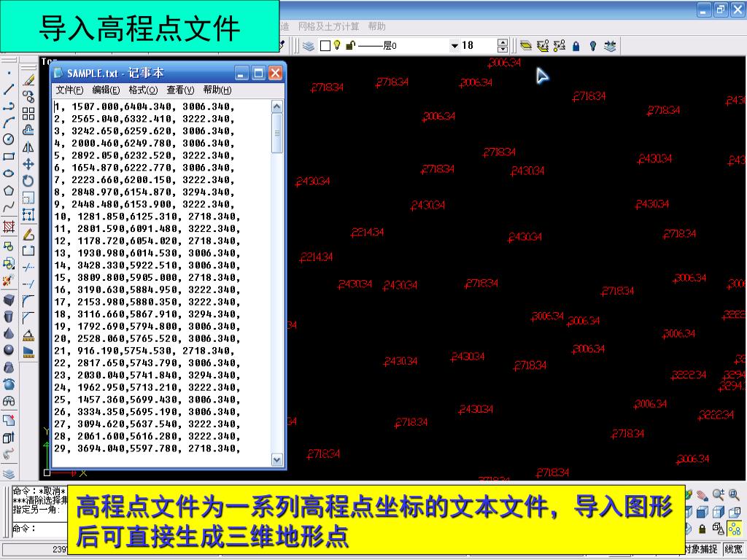747x560 pixels.
Task: Pick the Rectangle tool
Action: coord(9,156)
